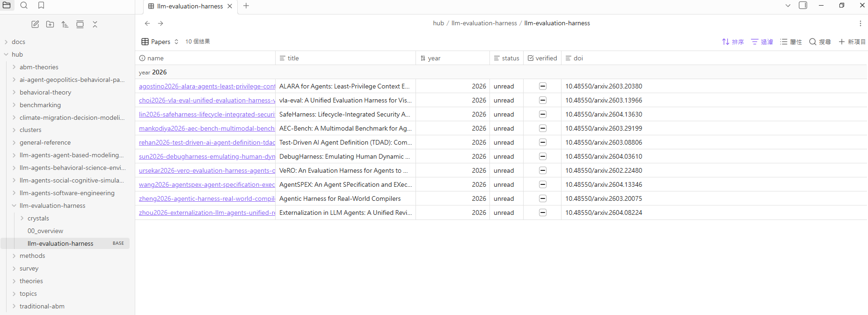Open the file explorer folder icon
The height and width of the screenshot is (315, 868).
(7, 5)
